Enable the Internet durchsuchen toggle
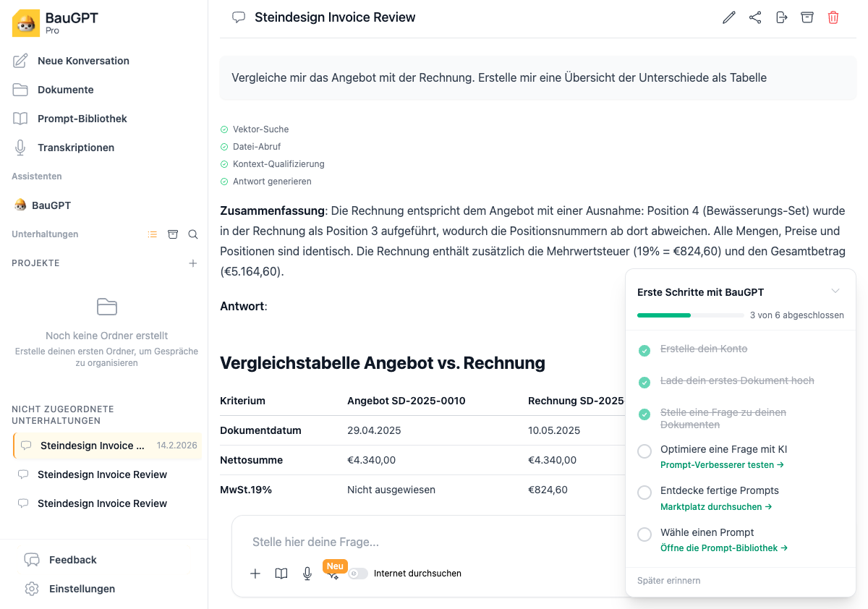 tap(357, 573)
